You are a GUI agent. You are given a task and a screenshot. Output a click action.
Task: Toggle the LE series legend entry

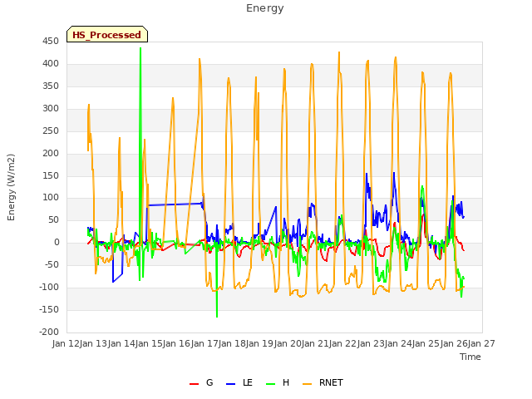coord(239,382)
